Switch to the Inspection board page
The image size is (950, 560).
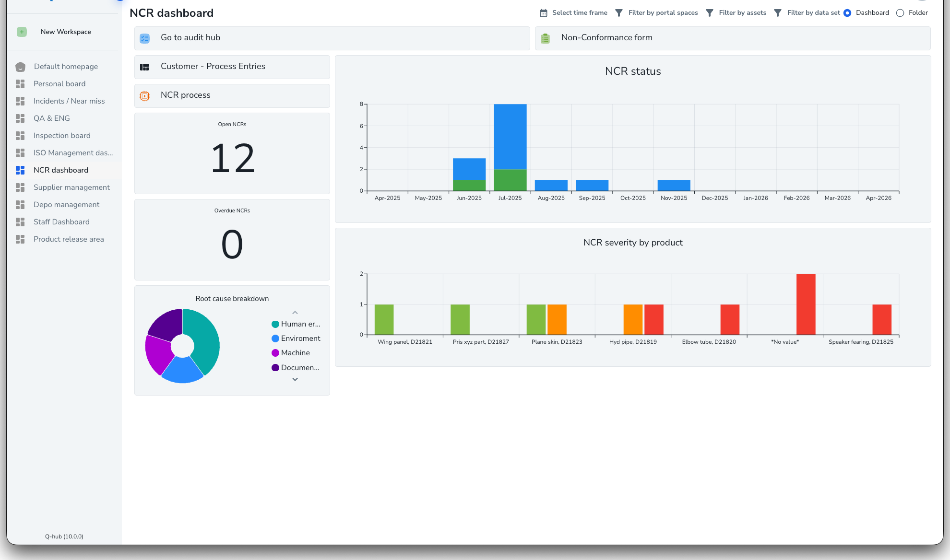pos(62,136)
